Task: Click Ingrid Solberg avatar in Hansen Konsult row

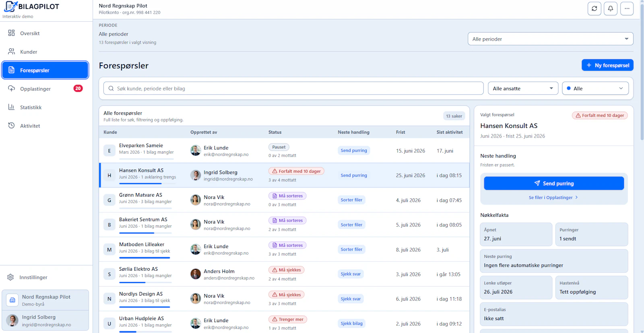Action: tap(196, 175)
